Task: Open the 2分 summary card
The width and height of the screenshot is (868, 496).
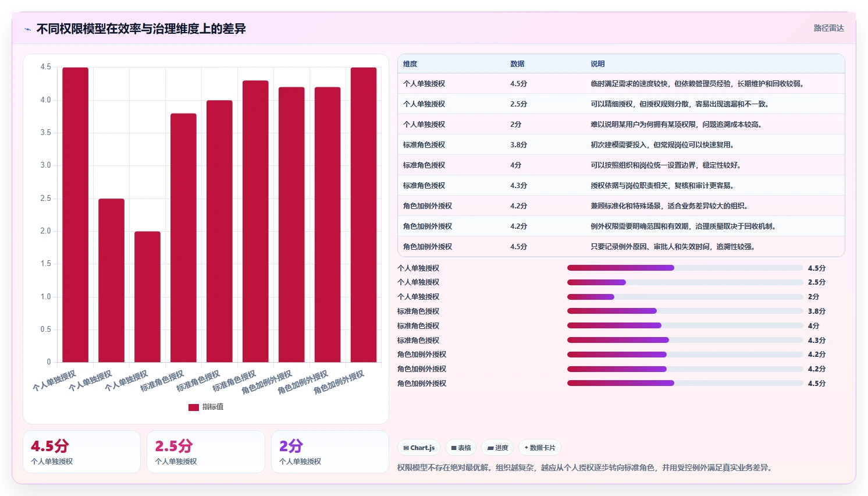Action: click(x=330, y=452)
